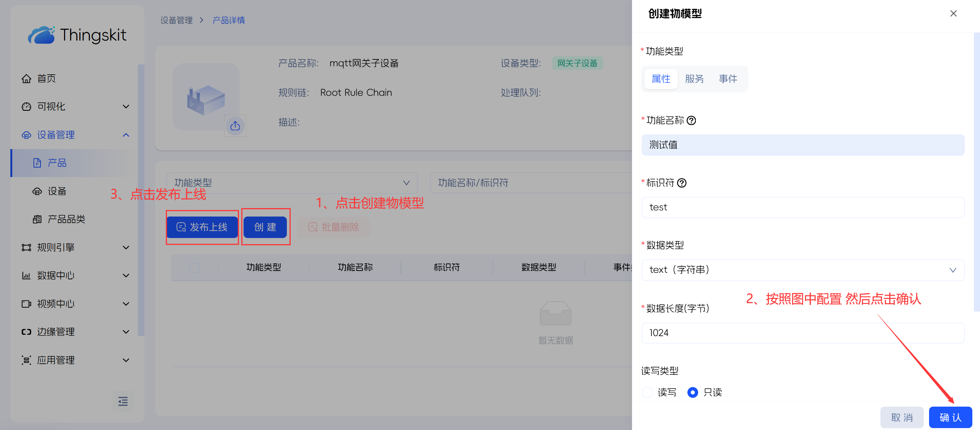Select the 读写 radio option

click(647, 392)
